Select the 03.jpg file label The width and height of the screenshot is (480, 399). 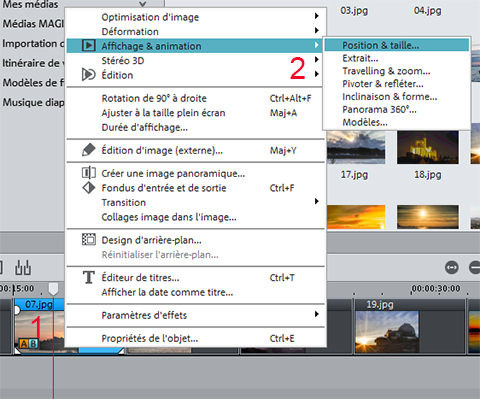point(354,11)
